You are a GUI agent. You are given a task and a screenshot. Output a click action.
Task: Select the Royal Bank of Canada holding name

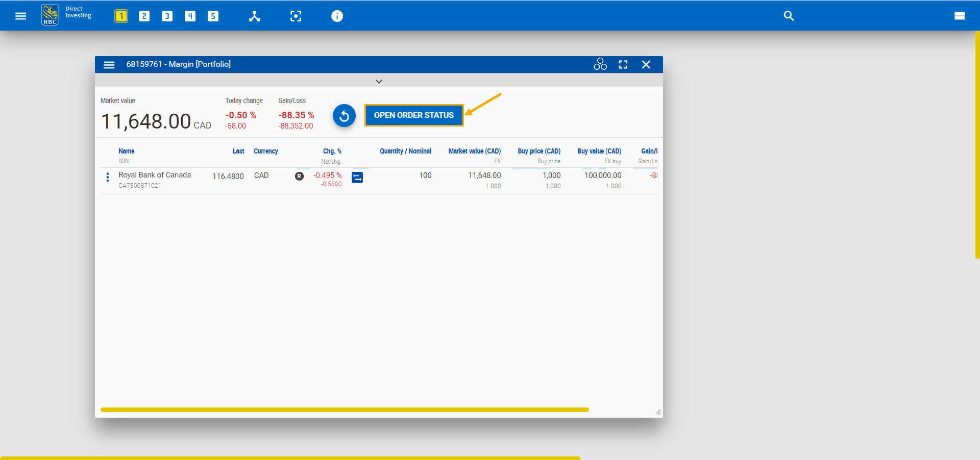(154, 174)
